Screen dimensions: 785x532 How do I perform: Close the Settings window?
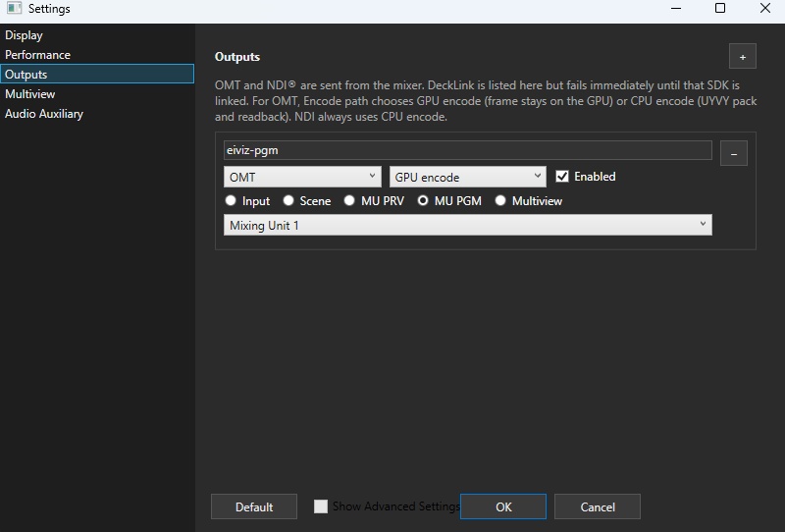[x=765, y=8]
